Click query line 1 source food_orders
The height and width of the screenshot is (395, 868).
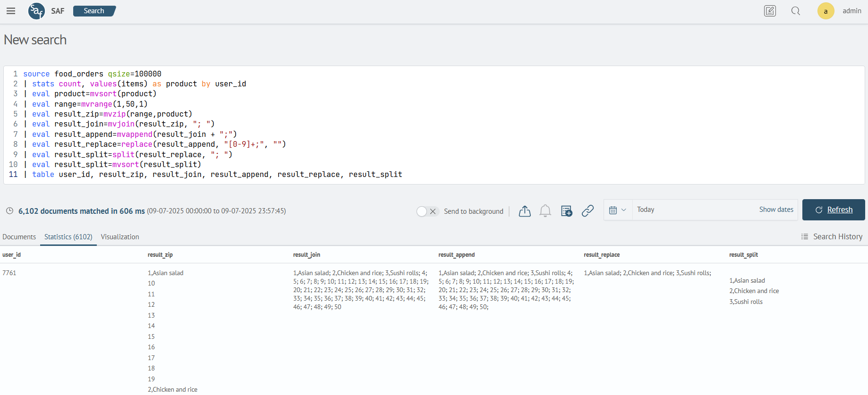pos(92,74)
